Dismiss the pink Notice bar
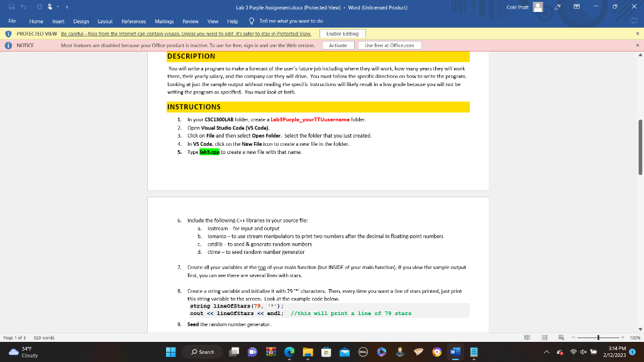The image size is (644, 362). point(638,45)
